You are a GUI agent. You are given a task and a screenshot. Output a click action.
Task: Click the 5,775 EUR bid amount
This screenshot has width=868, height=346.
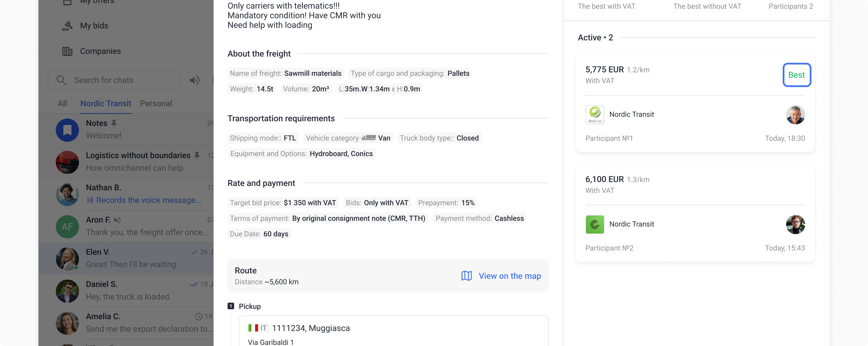604,70
